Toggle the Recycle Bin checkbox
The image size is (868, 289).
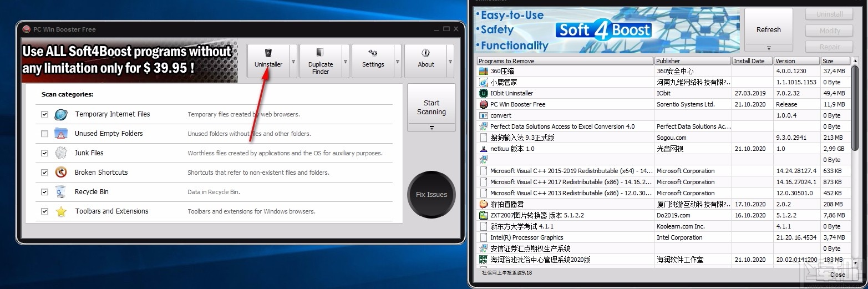44,192
